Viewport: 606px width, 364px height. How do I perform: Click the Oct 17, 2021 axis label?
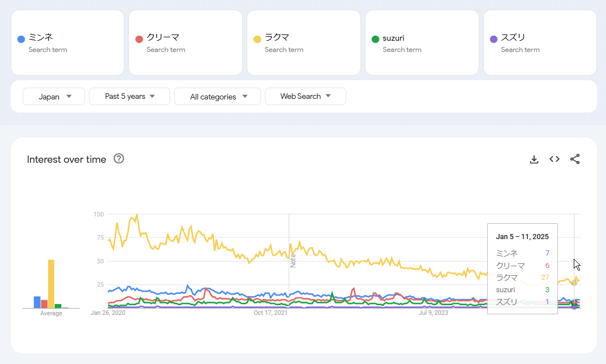tap(270, 312)
